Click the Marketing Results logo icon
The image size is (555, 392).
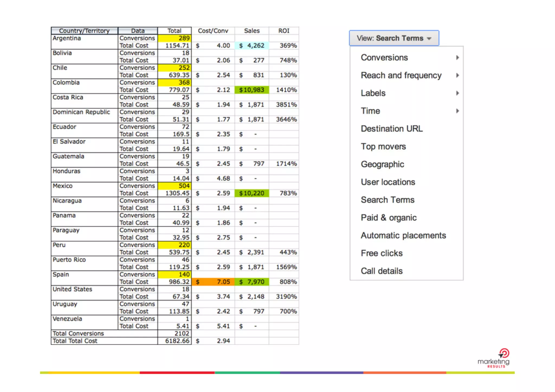tap(504, 354)
